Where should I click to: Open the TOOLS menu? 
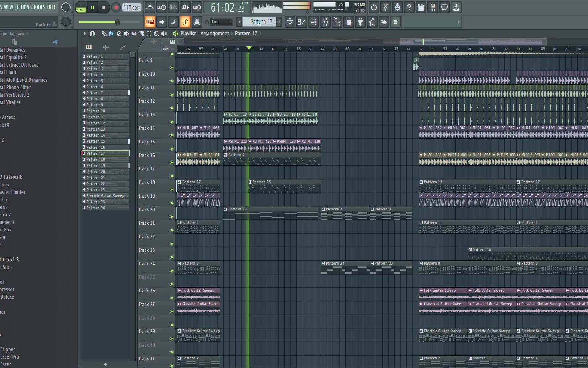coord(39,7)
